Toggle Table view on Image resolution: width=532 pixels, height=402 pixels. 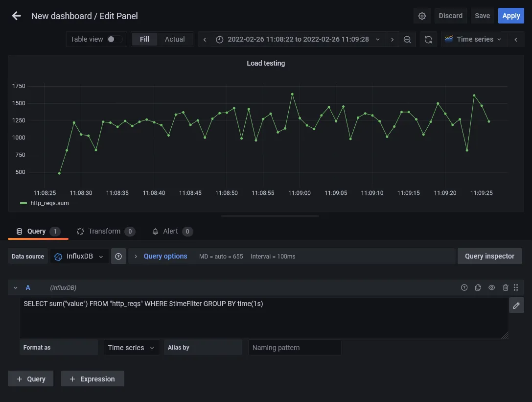113,39
